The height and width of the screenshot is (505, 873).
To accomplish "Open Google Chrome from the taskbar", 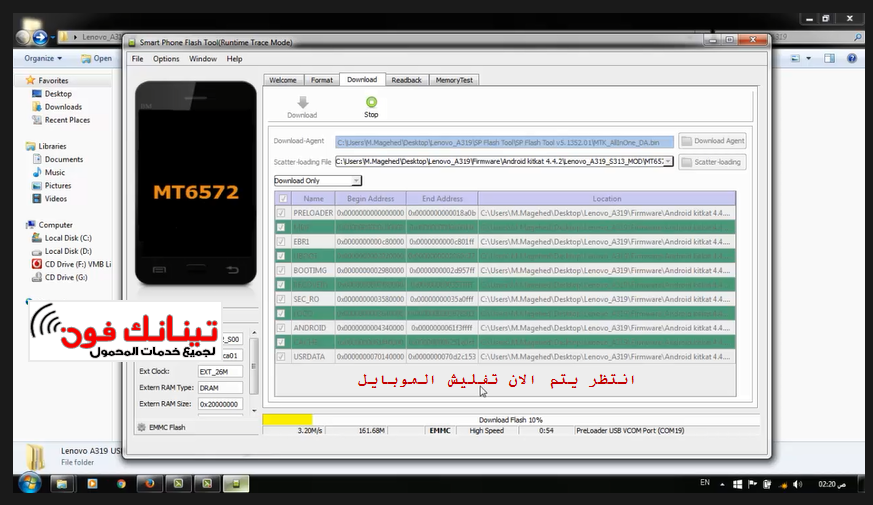I will click(121, 484).
